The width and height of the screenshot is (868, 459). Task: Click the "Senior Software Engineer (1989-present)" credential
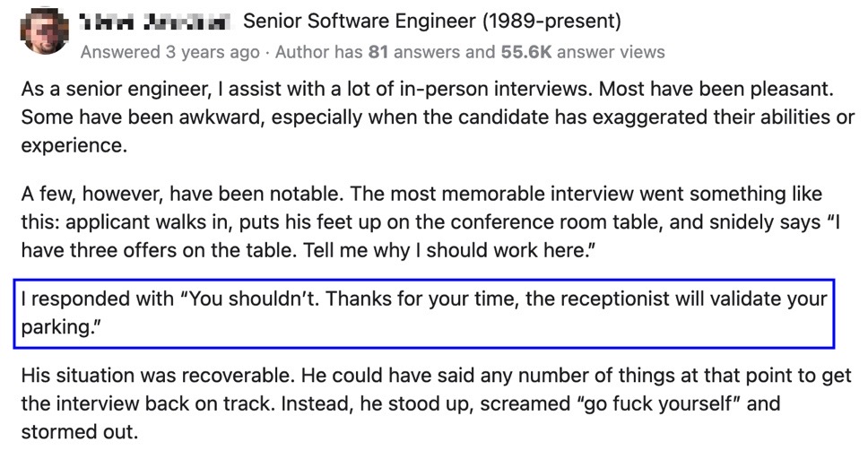coord(431,21)
